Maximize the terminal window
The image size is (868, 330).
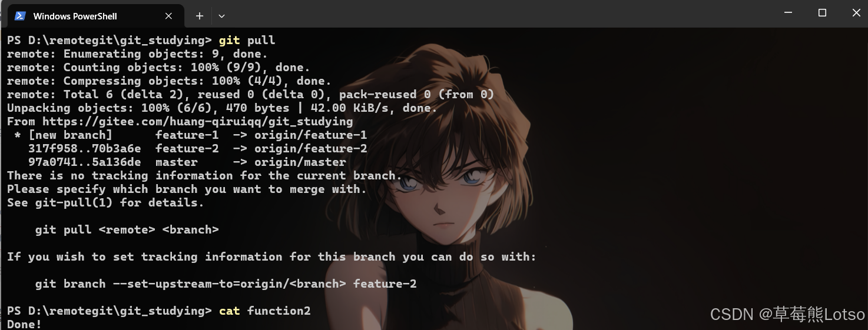point(822,12)
